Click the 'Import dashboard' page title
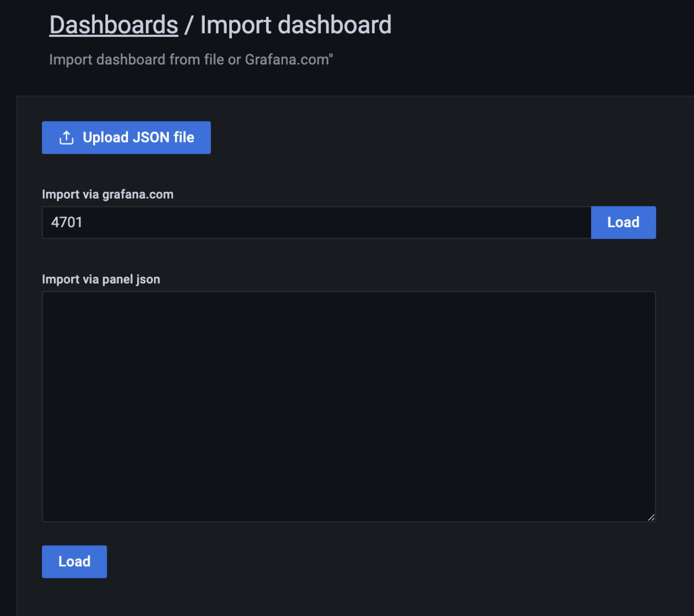This screenshot has width=694, height=616. [x=296, y=25]
